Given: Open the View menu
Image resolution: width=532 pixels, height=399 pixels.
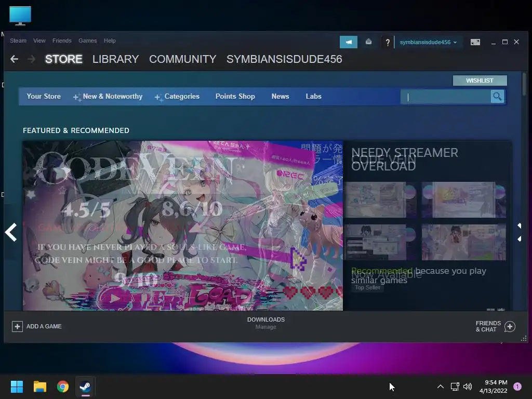Looking at the screenshot, I should click(39, 41).
